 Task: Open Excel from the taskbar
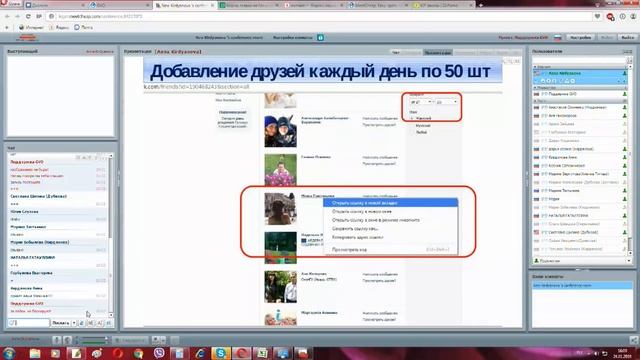coord(262,353)
